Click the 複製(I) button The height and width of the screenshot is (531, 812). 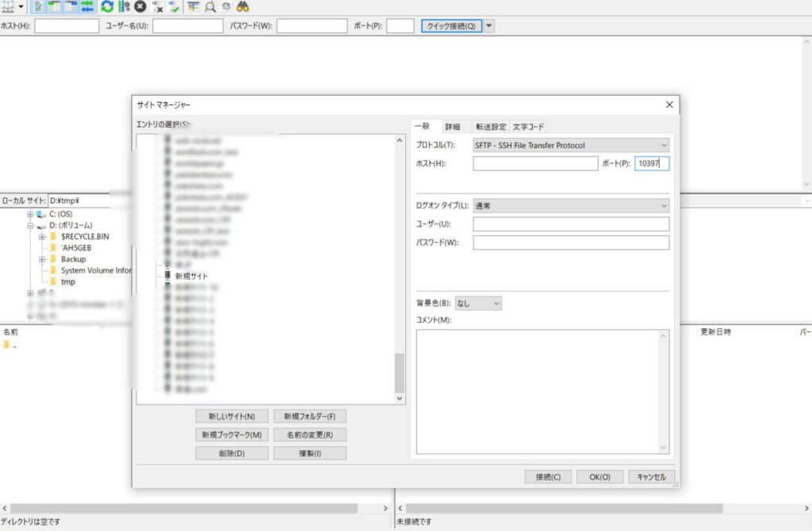point(310,453)
